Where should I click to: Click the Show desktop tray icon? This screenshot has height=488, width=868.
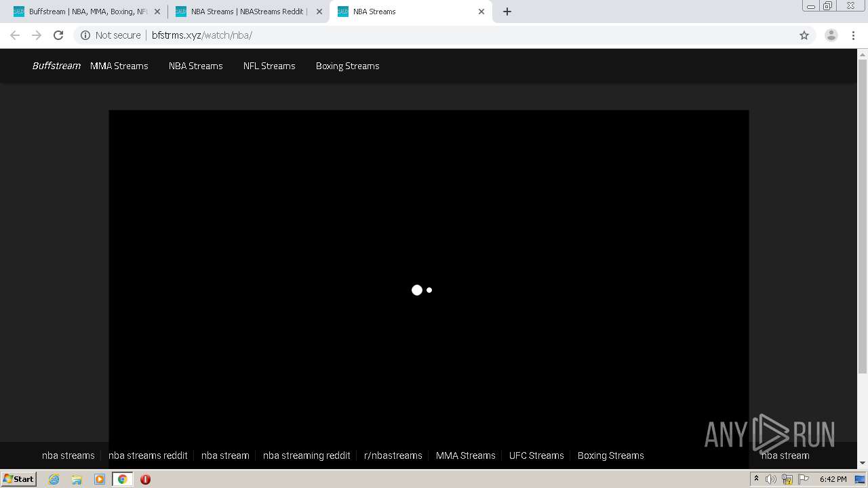click(860, 479)
